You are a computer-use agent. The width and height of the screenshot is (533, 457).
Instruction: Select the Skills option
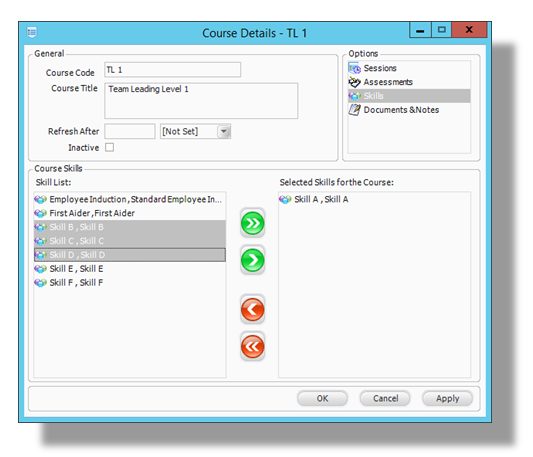tap(409, 96)
